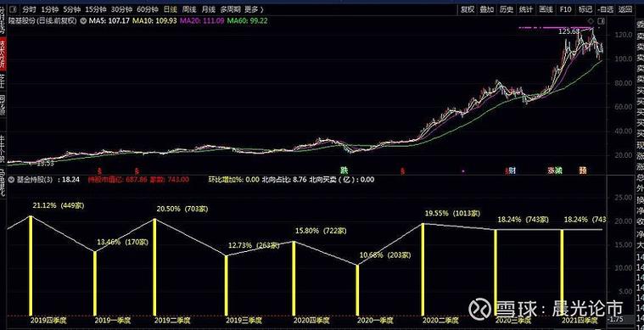Expand the 更多 periods menu
The height and width of the screenshot is (330, 644).
[x=254, y=9]
